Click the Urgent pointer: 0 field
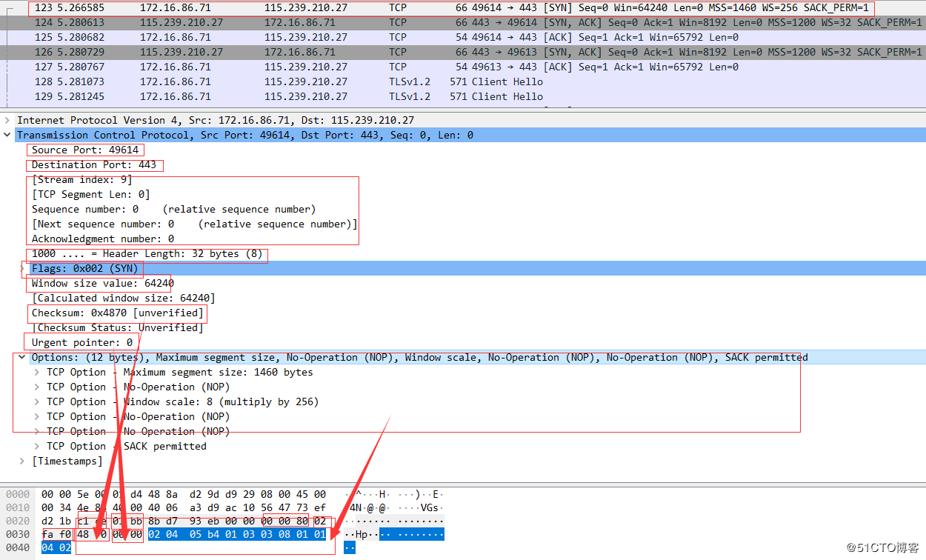This screenshot has height=560, width=926. (82, 342)
